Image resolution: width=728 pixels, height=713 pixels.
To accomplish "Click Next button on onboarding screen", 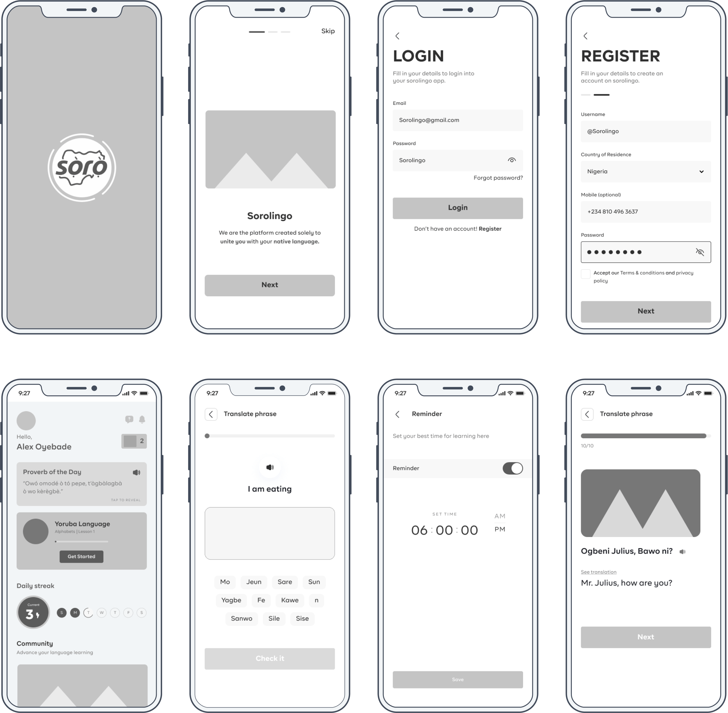I will 269,284.
